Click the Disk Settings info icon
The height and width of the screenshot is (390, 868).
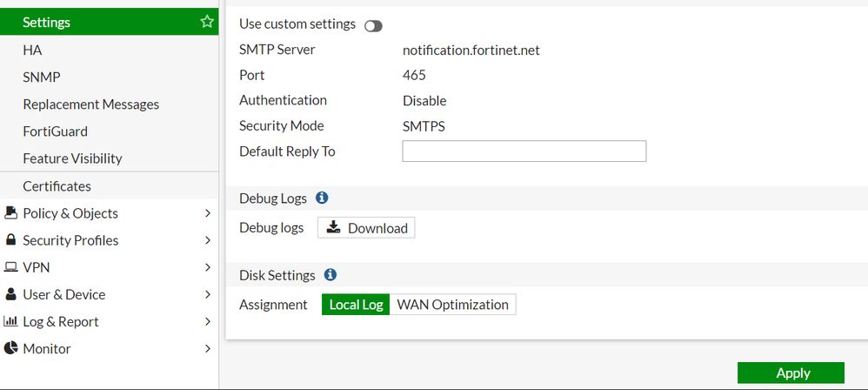(331, 275)
